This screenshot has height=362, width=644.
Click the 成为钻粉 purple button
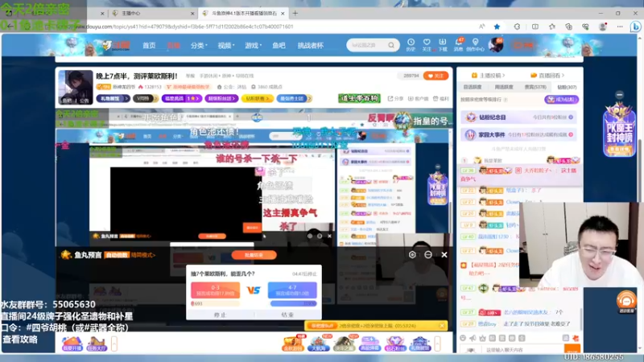[561, 99]
